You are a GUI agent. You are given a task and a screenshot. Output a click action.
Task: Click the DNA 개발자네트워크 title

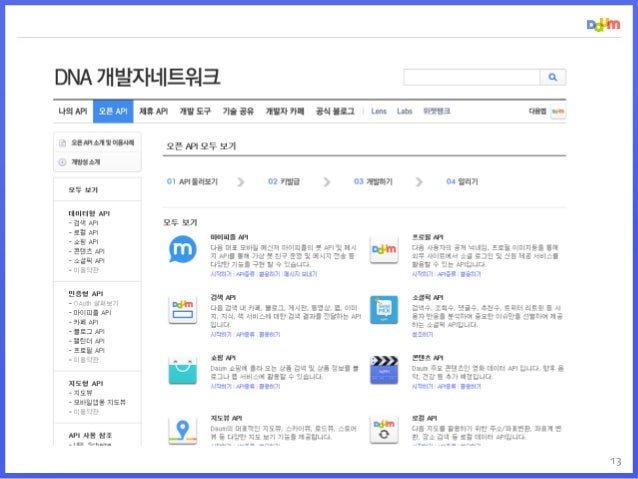(x=138, y=77)
